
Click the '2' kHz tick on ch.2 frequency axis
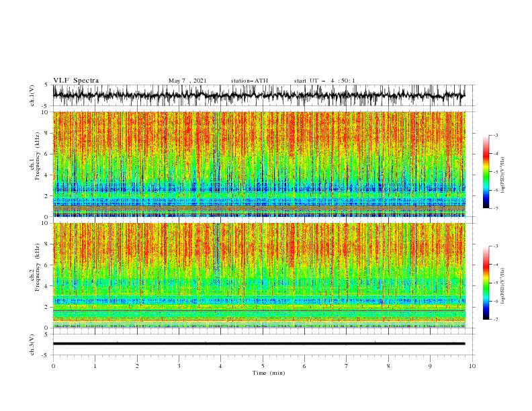point(47,307)
